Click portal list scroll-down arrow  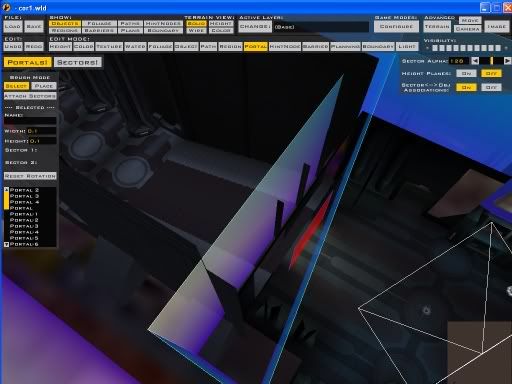point(6,244)
